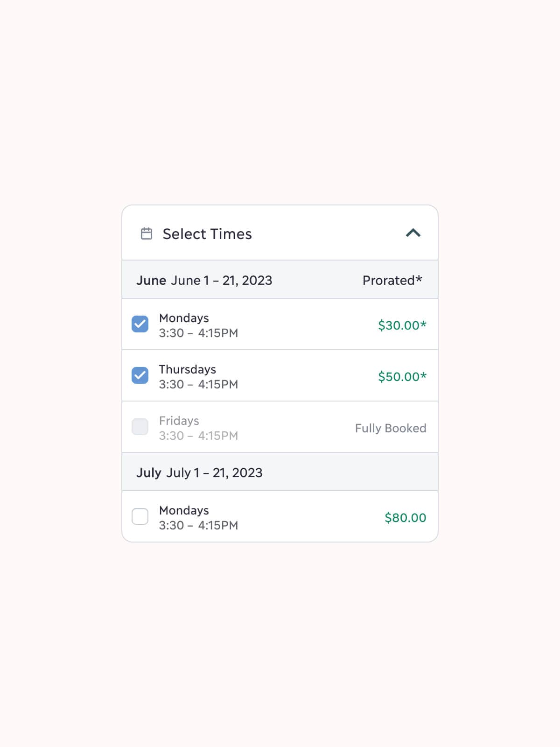This screenshot has width=560, height=747.
Task: Click the greyed-out Fridays row label
Action: tap(179, 421)
